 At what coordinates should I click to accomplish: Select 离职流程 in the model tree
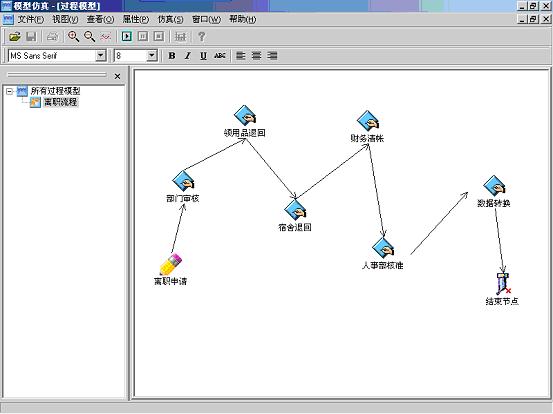coord(60,102)
